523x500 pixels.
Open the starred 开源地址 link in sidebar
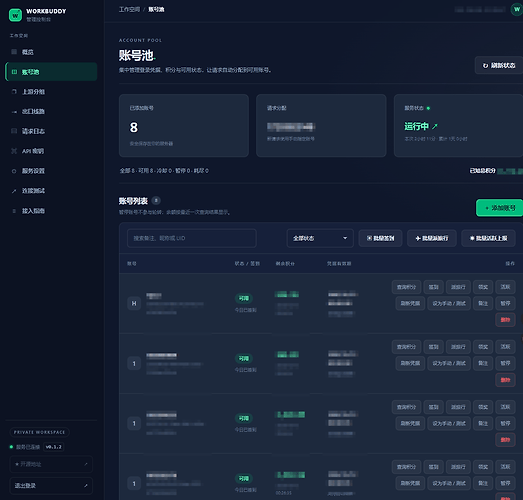pos(51,464)
